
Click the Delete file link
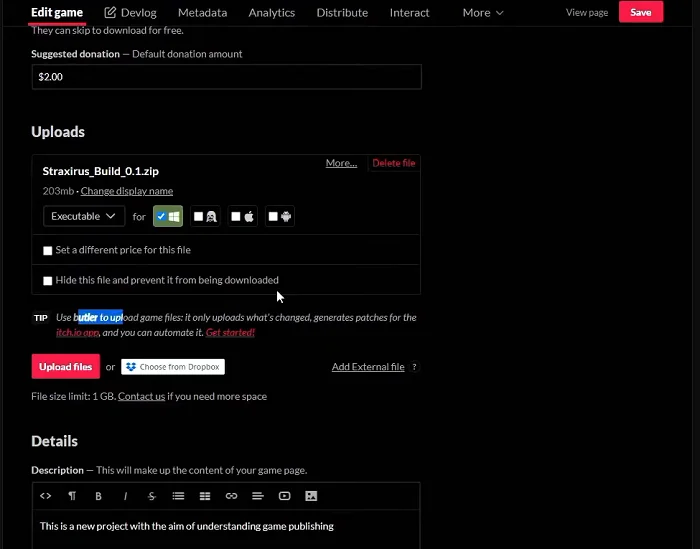click(x=394, y=163)
